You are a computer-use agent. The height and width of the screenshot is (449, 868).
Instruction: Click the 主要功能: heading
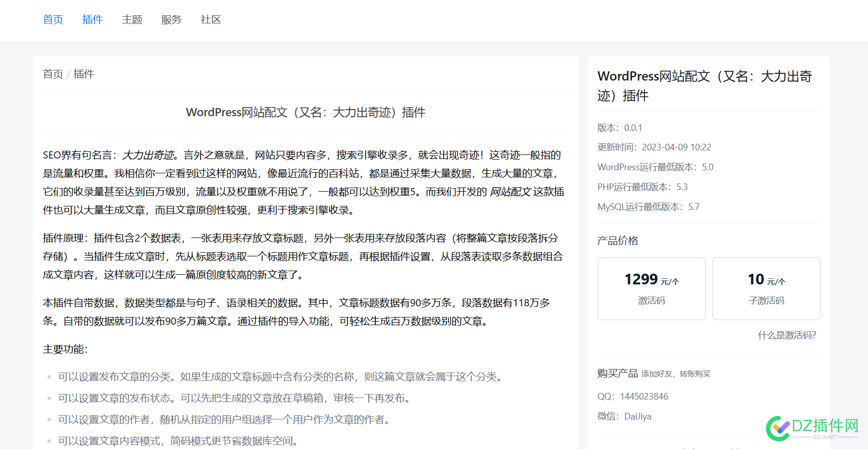tap(65, 349)
